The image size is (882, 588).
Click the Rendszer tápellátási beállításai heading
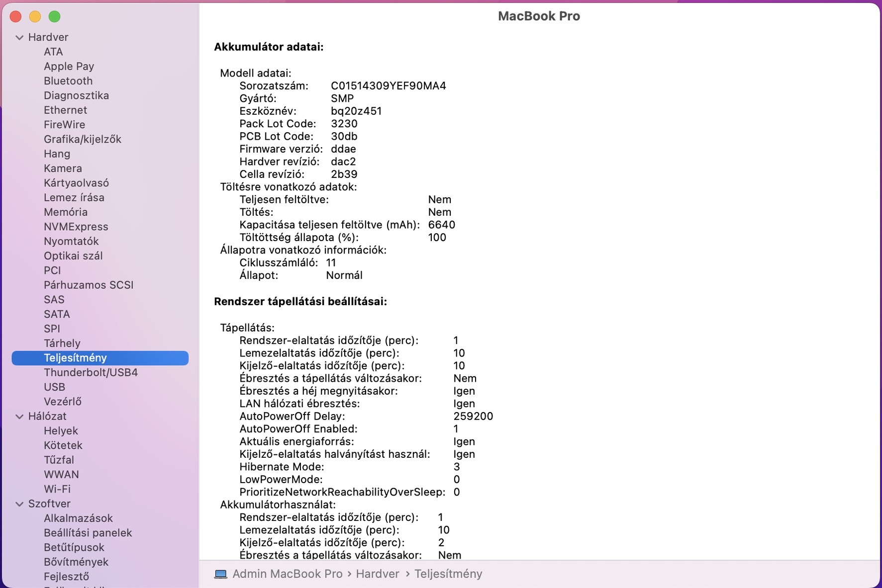[300, 302]
